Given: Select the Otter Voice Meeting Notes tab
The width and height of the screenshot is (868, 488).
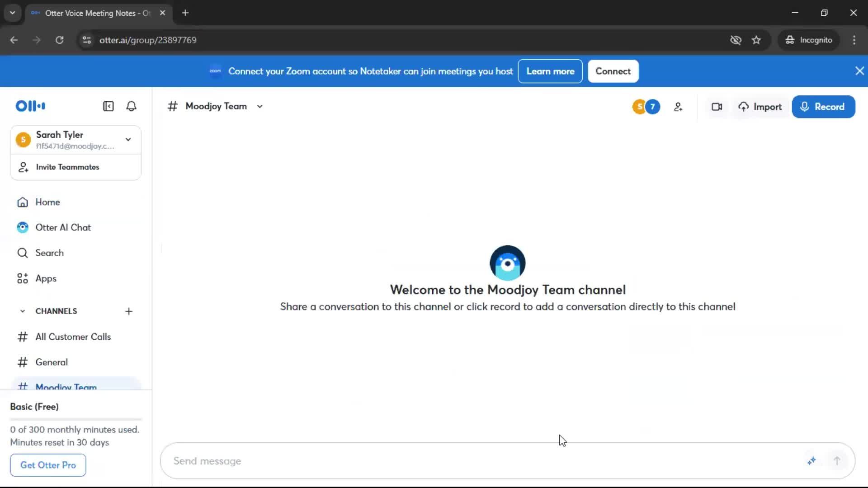Looking at the screenshot, I should (98, 13).
